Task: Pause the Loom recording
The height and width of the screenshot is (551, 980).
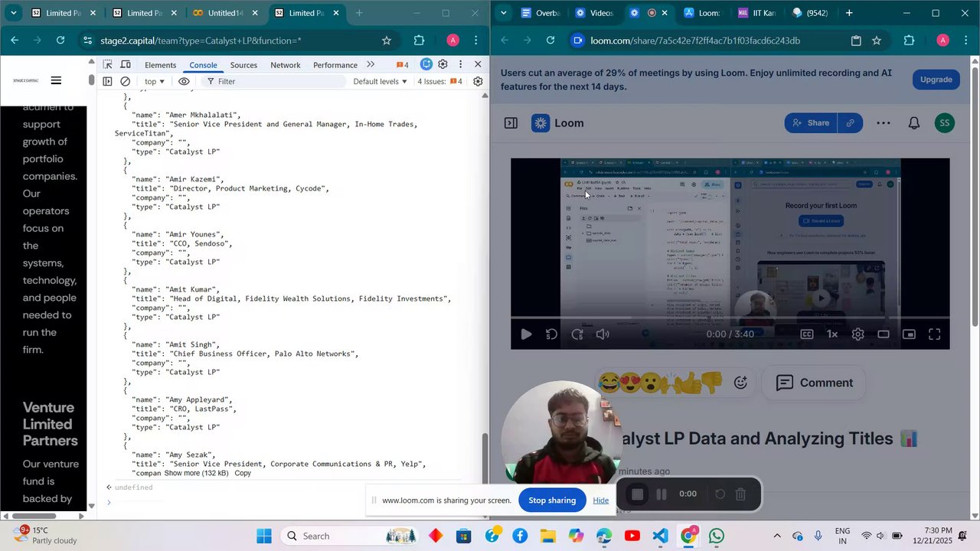Action: 661,494
